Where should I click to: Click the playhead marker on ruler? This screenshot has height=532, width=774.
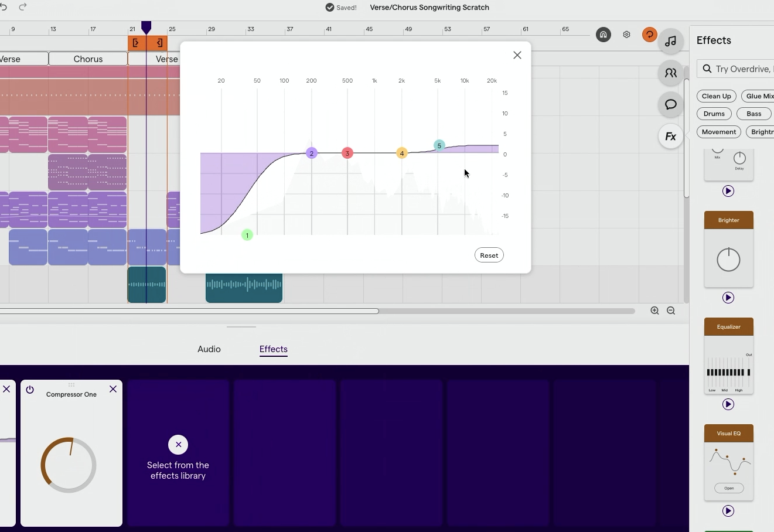(x=146, y=27)
